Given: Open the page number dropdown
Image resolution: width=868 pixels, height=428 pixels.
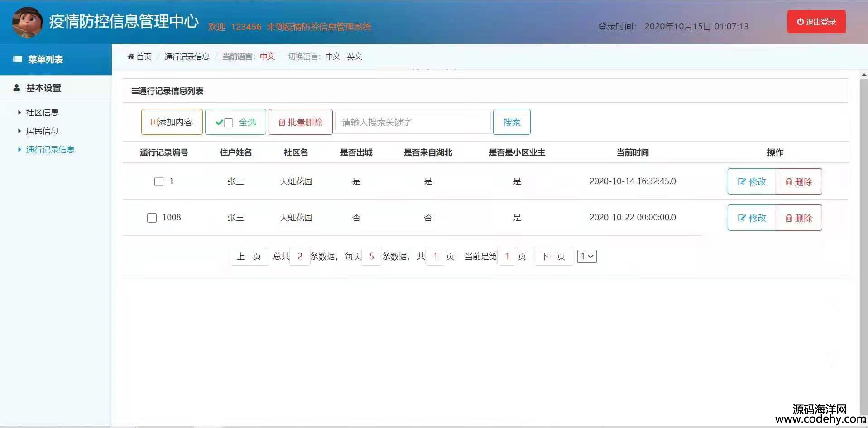Looking at the screenshot, I should pos(587,257).
